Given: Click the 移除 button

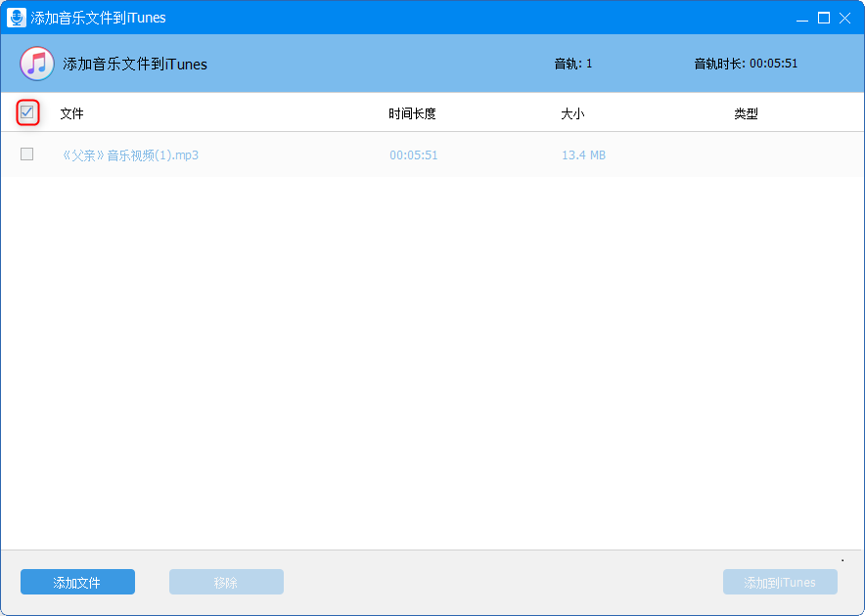Looking at the screenshot, I should tap(226, 582).
